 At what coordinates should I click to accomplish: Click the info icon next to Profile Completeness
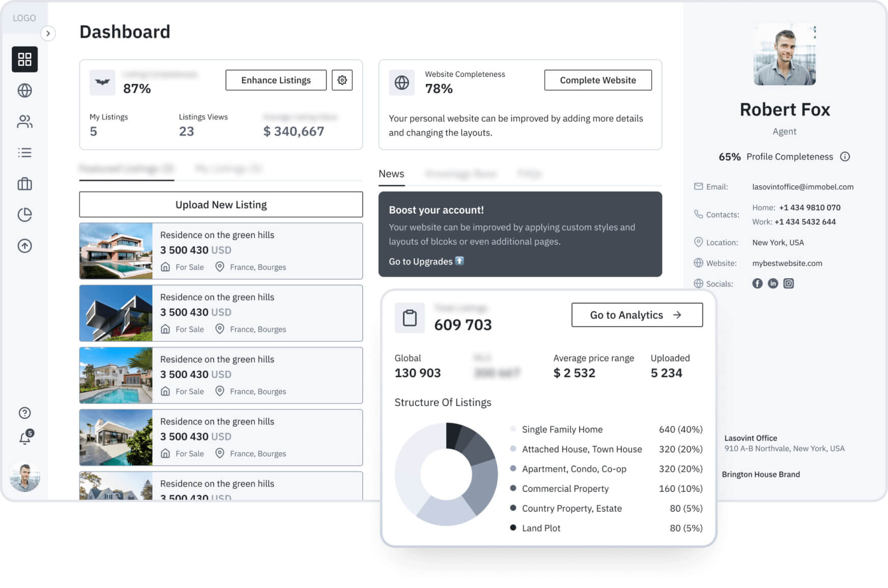click(x=845, y=157)
